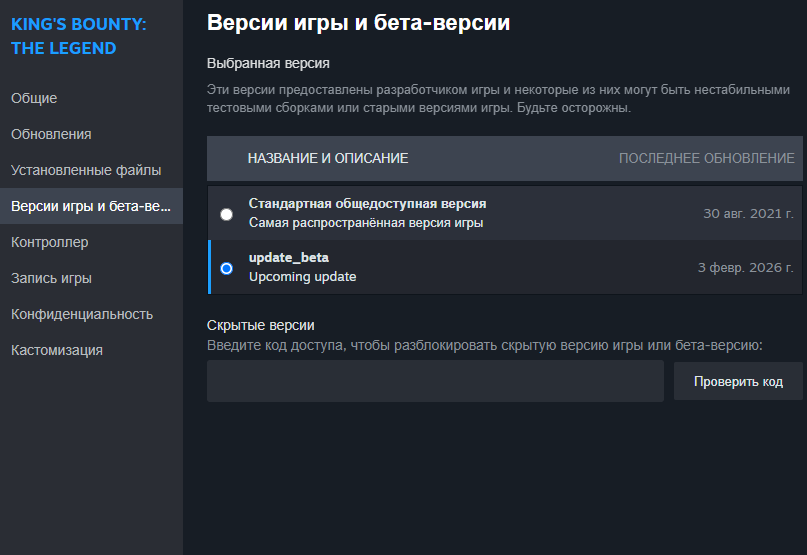Click the Проверить код button
The image size is (807, 555).
point(738,381)
